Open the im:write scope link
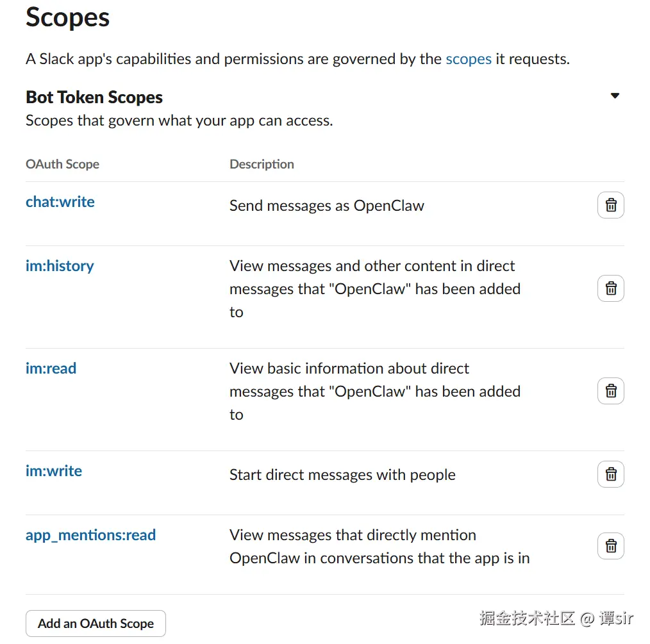 [x=54, y=471]
